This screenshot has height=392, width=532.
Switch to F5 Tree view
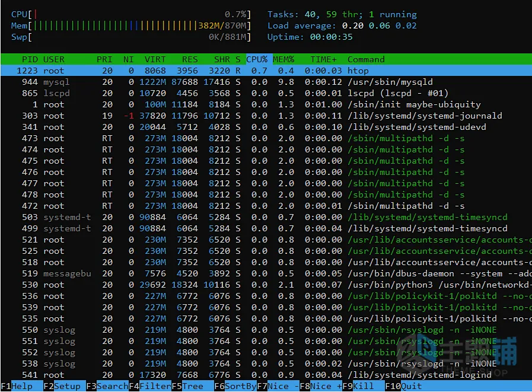coord(192,386)
